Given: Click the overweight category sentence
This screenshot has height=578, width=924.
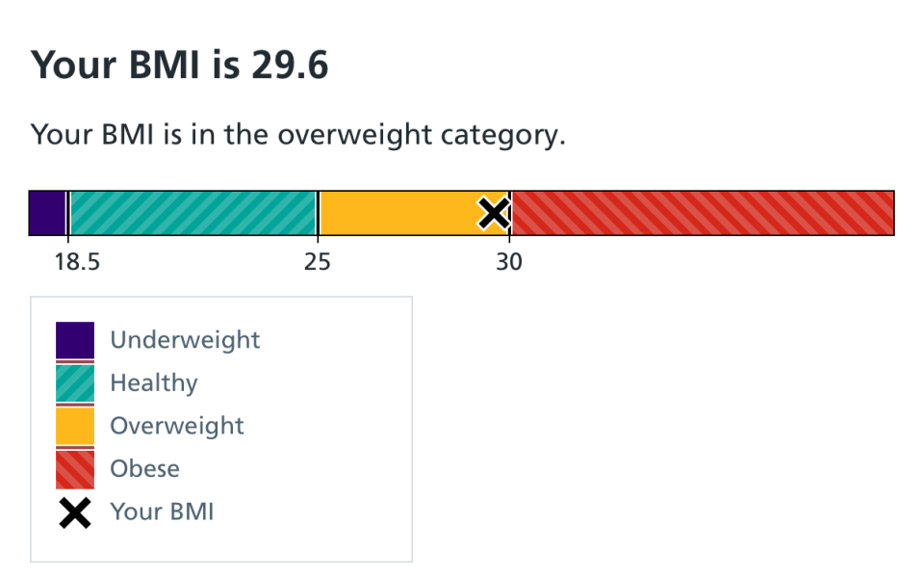Looking at the screenshot, I should (x=298, y=134).
